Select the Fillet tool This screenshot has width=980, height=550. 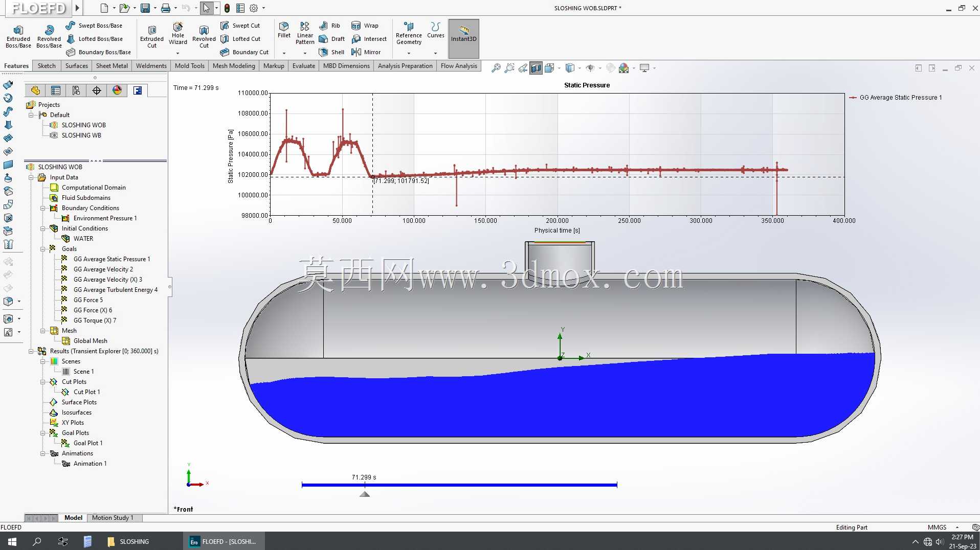point(284,30)
